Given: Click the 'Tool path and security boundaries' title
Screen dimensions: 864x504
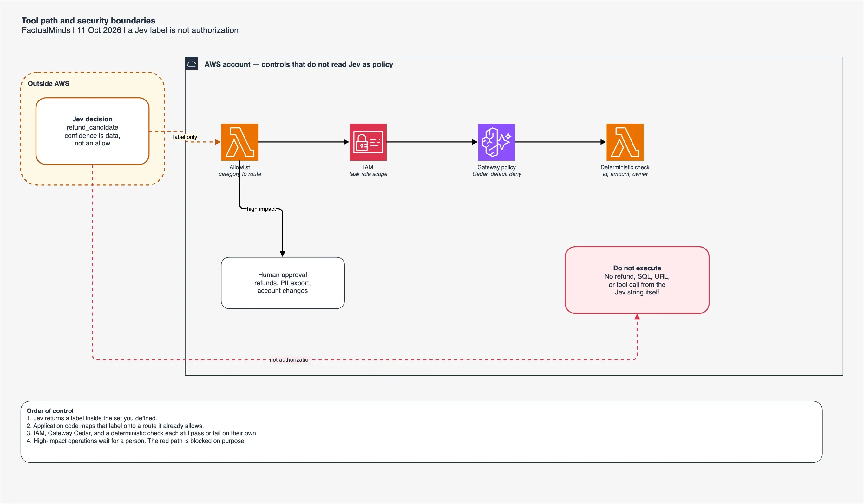Looking at the screenshot, I should (88, 21).
